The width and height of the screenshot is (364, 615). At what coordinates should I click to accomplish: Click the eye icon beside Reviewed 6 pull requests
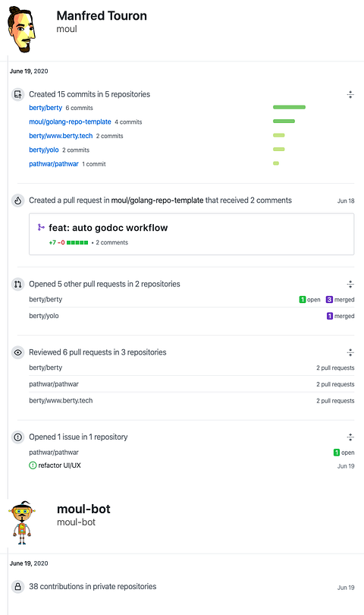click(17, 352)
